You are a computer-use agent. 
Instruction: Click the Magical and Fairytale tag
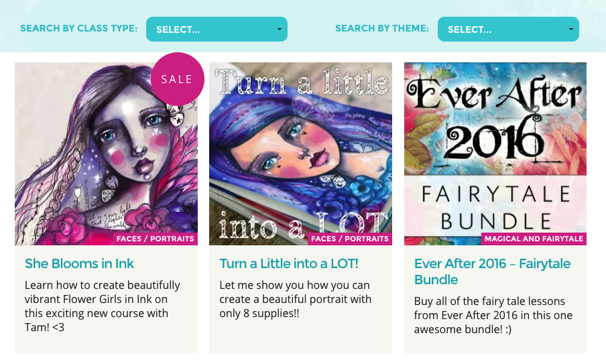pyautogui.click(x=534, y=239)
